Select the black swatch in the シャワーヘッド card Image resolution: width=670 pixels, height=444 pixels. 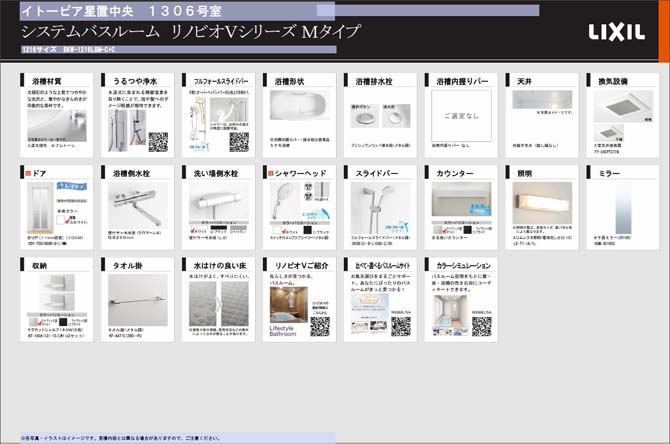pyautogui.click(x=307, y=230)
